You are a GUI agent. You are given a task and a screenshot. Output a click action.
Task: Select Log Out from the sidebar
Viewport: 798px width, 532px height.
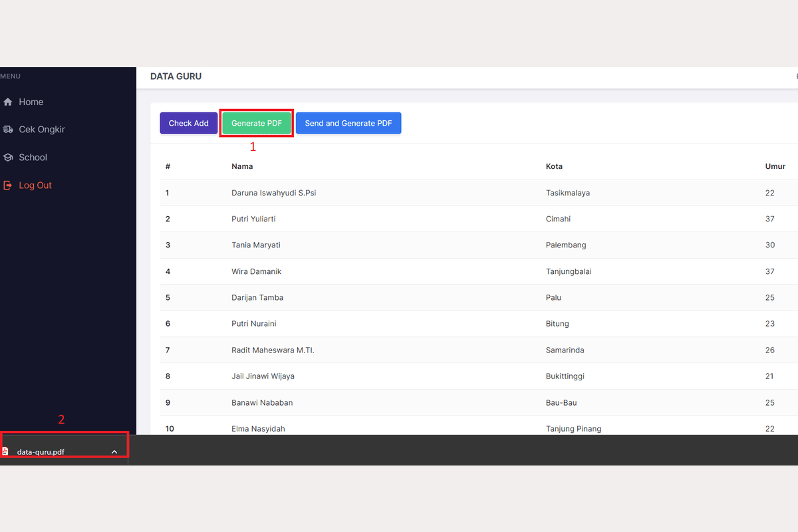[x=35, y=186]
